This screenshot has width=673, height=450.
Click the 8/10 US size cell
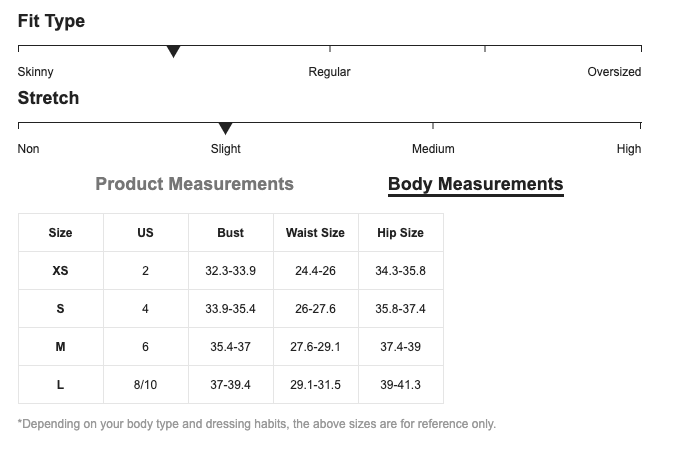pos(146,385)
